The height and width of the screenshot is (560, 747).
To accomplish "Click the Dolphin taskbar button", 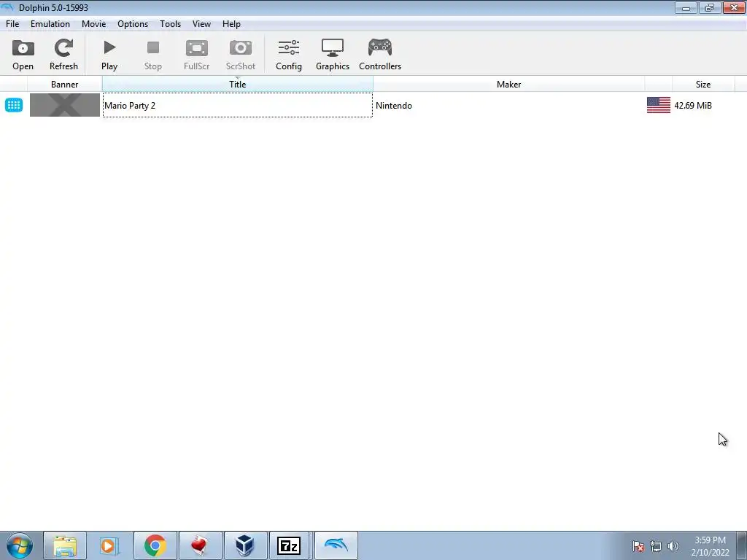I will pos(336,545).
